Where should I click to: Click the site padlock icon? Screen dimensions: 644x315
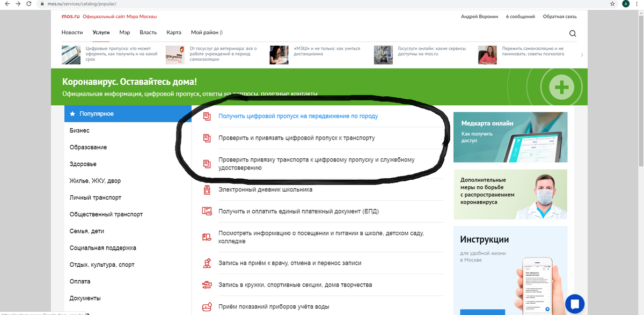click(x=42, y=4)
